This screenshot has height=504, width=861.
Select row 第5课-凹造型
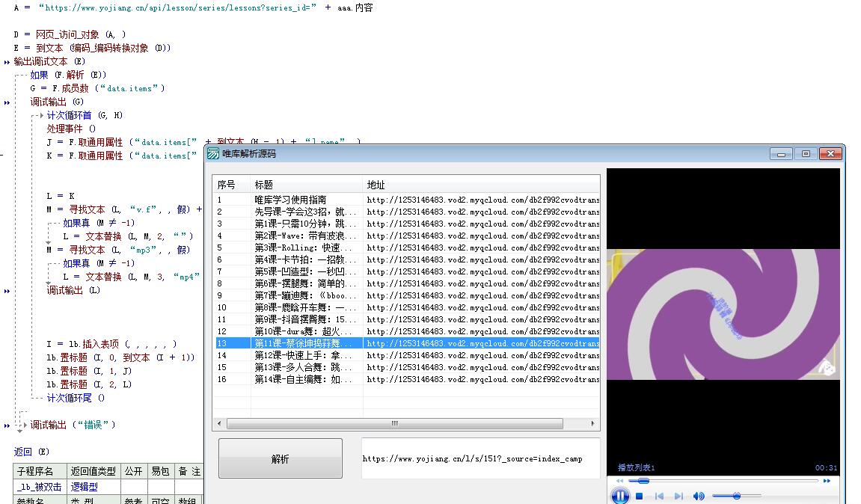[x=406, y=271]
